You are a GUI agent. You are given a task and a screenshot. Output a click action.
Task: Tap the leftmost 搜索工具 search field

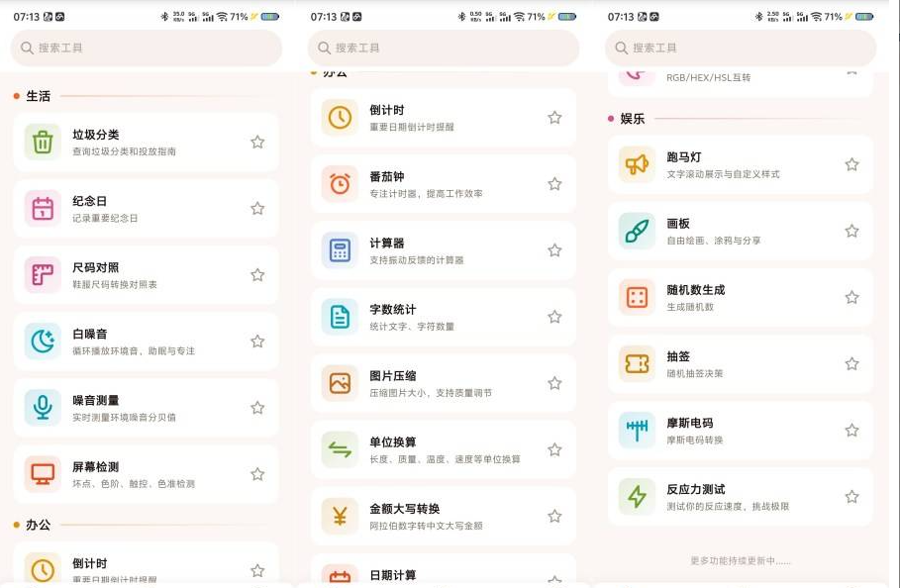coord(147,48)
